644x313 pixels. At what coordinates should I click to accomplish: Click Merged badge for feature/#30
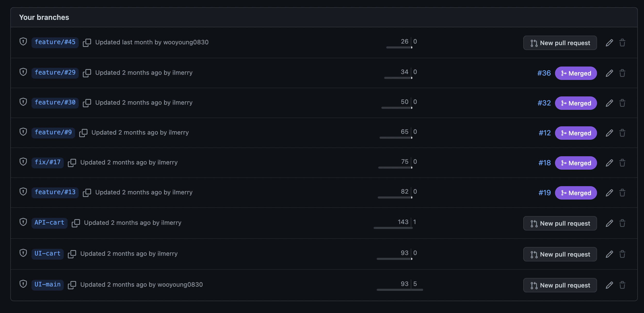point(576,103)
